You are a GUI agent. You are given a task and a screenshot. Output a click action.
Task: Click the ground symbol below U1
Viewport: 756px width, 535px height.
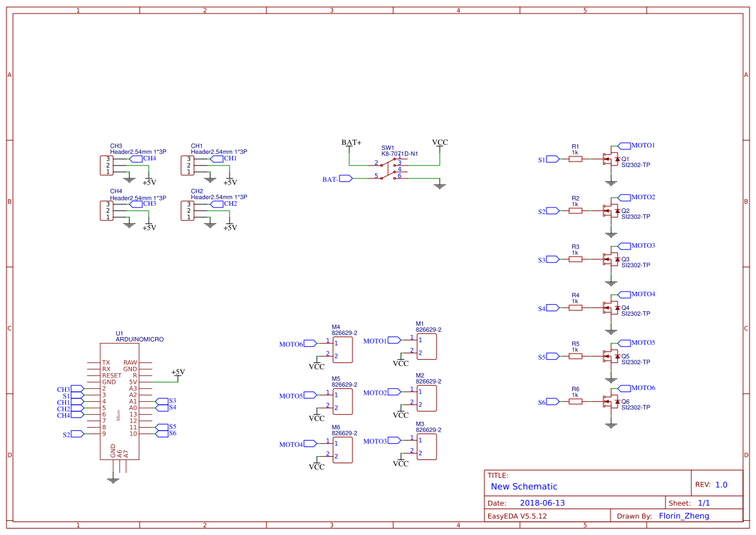[x=113, y=479]
